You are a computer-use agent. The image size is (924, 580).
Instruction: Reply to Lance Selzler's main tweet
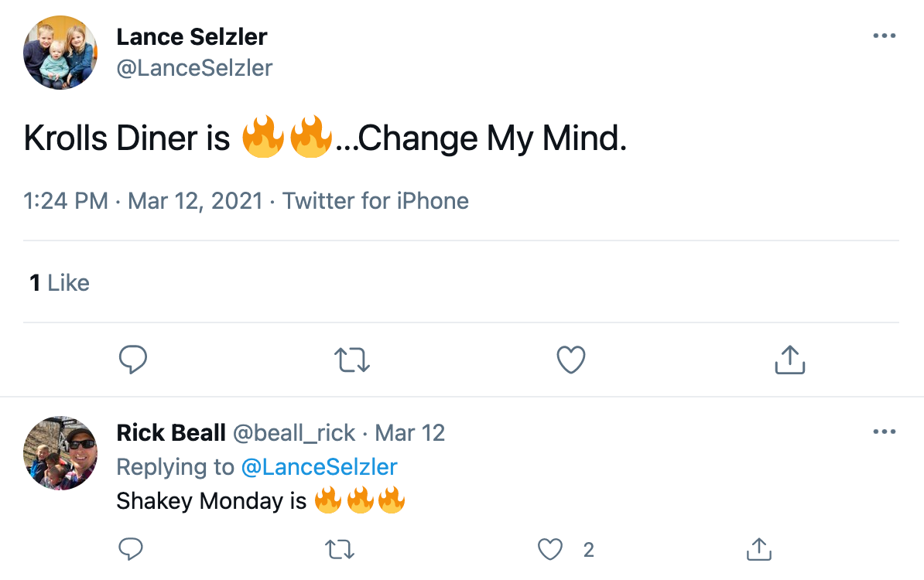coord(133,360)
